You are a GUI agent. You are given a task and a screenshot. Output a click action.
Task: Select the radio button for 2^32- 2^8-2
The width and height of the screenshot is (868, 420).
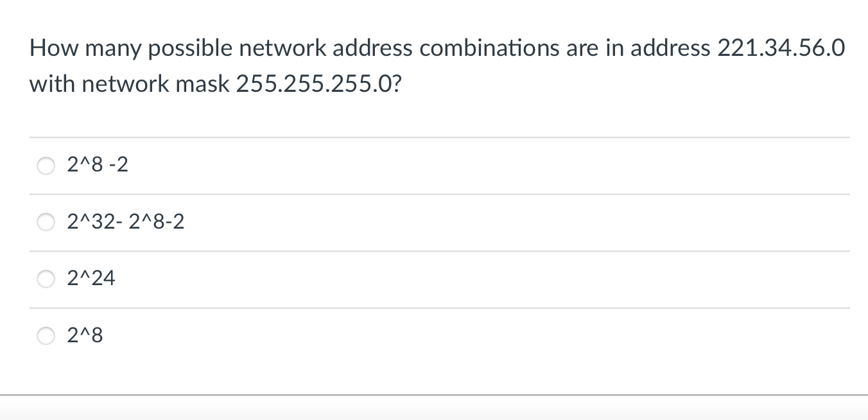[x=46, y=222]
